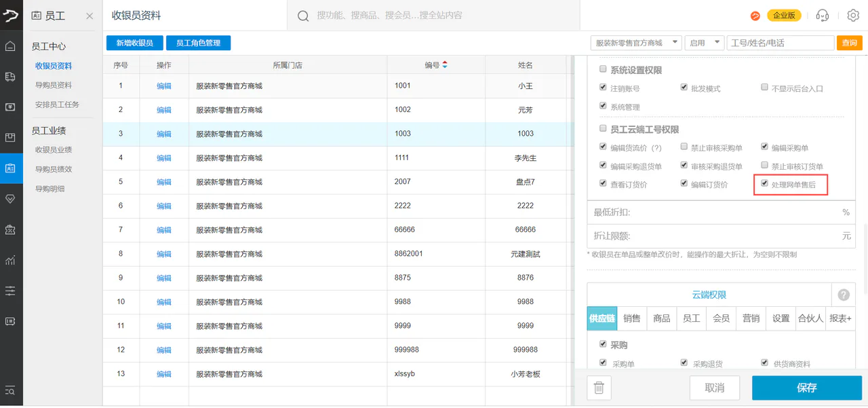Uncheck the 批发模式 checkbox
Screen dimensions: 868x408
click(x=684, y=88)
